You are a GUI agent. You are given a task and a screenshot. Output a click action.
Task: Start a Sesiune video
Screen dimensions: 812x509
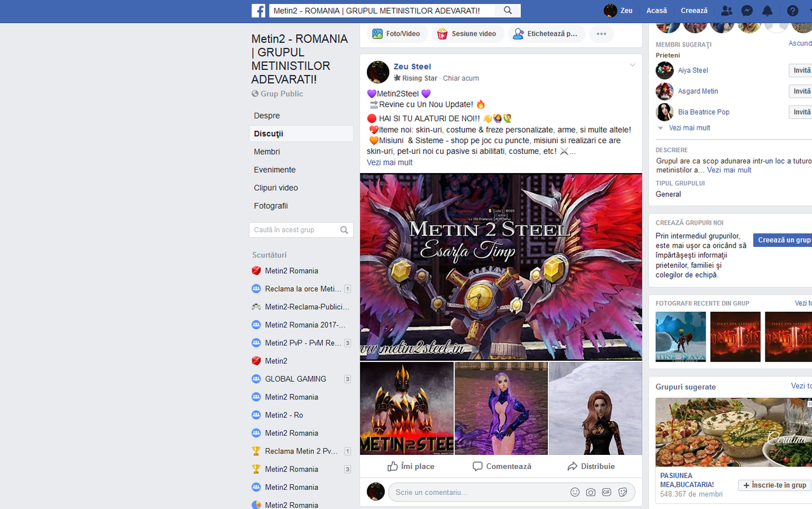pyautogui.click(x=467, y=34)
